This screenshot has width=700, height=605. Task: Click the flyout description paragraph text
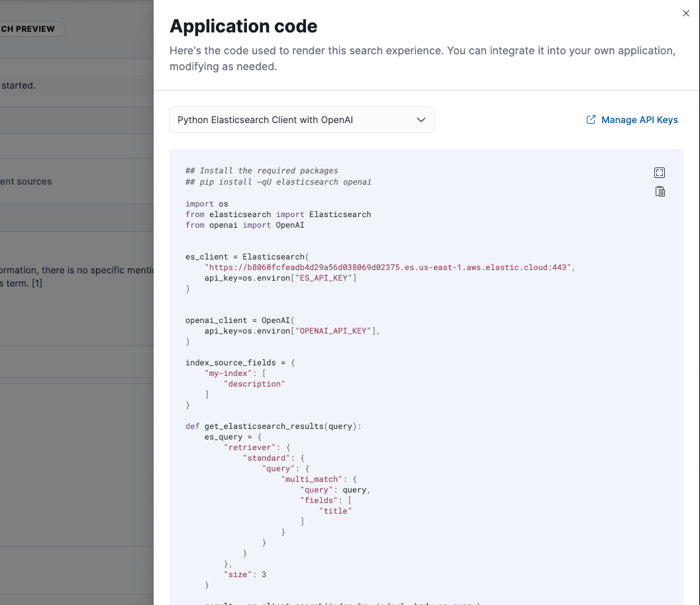point(422,58)
